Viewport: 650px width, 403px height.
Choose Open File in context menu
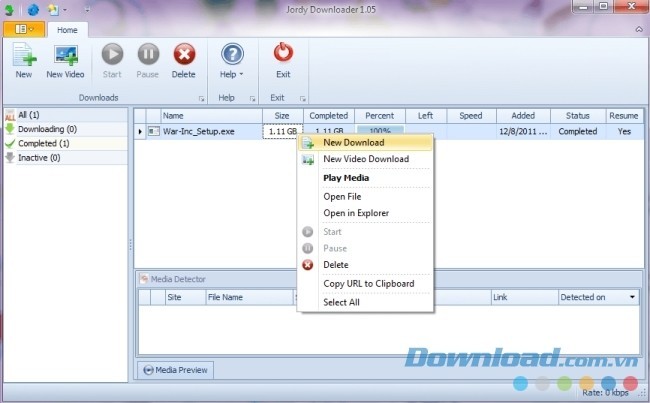coord(365,197)
